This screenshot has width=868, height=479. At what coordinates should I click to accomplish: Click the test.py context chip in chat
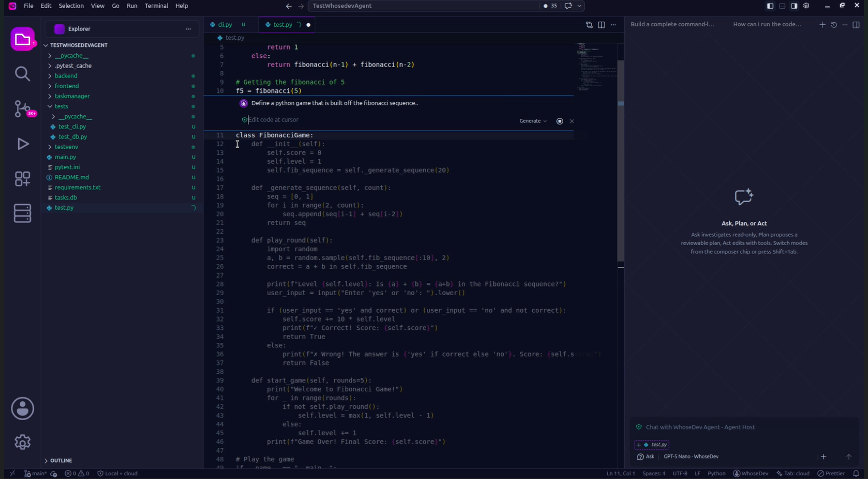652,444
